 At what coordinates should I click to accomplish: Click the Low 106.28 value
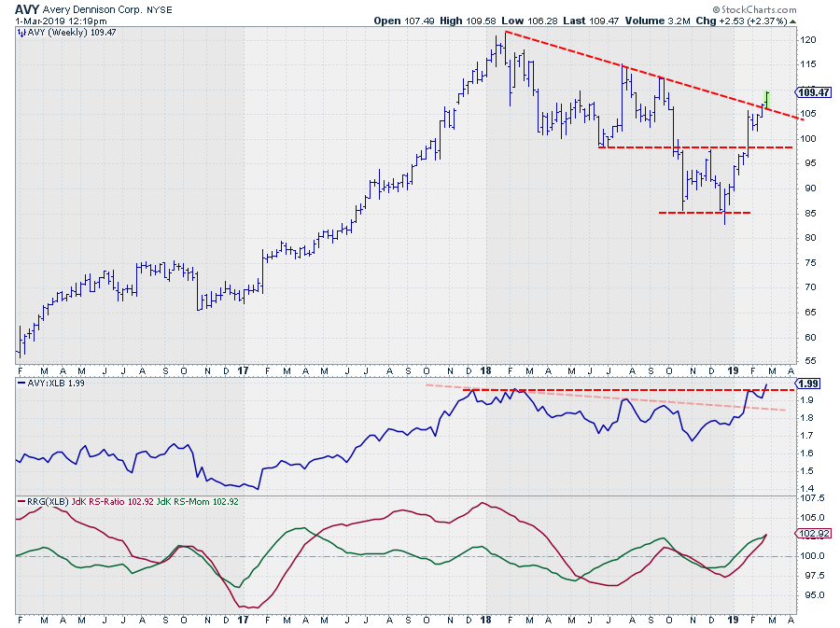(x=529, y=21)
